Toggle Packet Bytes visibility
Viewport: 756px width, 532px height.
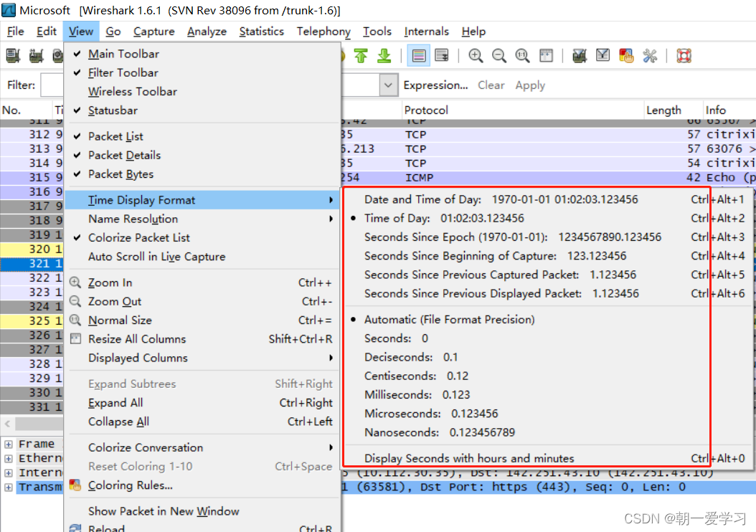(204, 174)
